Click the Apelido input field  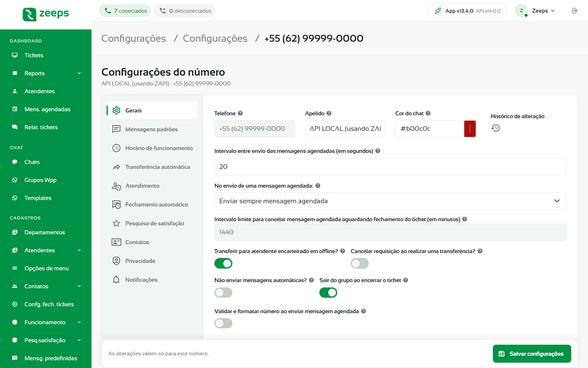point(345,129)
